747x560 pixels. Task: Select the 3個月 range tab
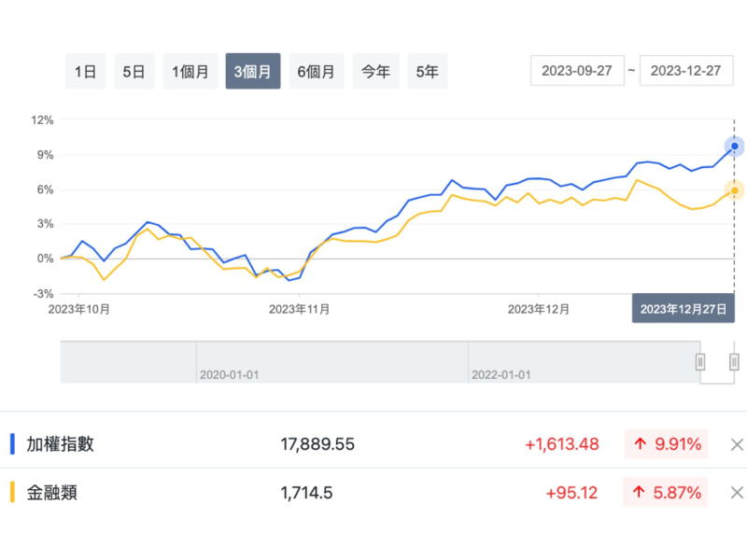253,71
